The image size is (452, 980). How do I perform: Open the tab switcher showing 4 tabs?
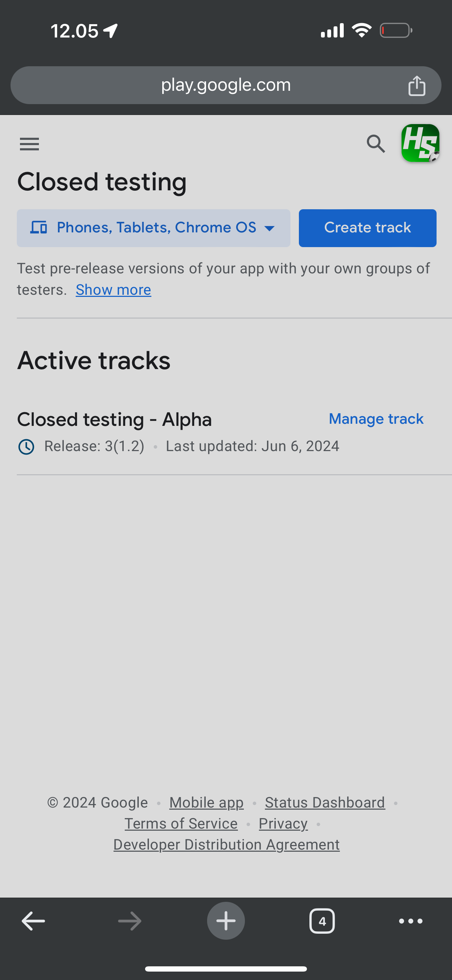pyautogui.click(x=322, y=921)
